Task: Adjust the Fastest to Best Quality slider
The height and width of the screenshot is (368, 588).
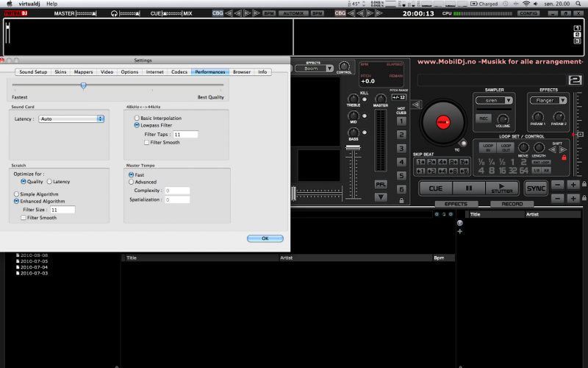Action: pos(83,85)
